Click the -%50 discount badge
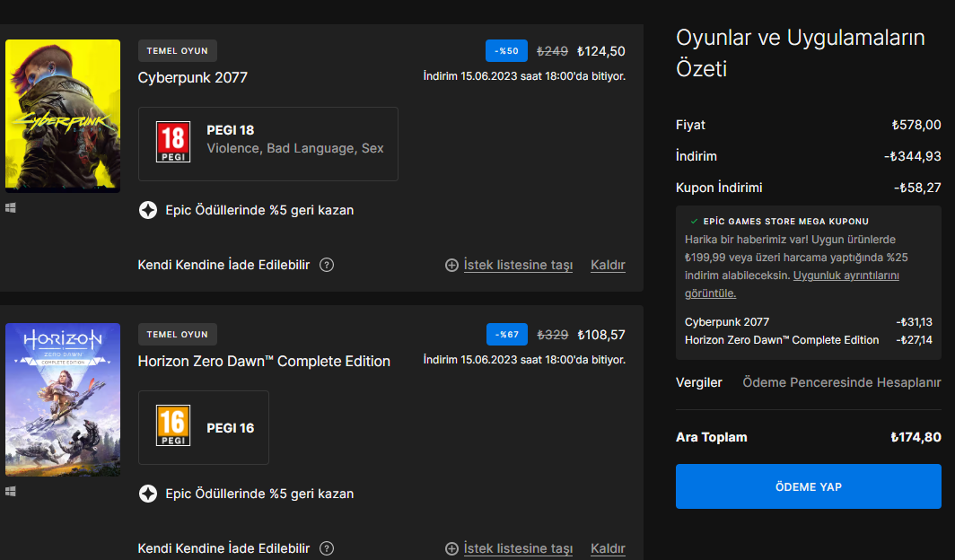 [x=506, y=51]
